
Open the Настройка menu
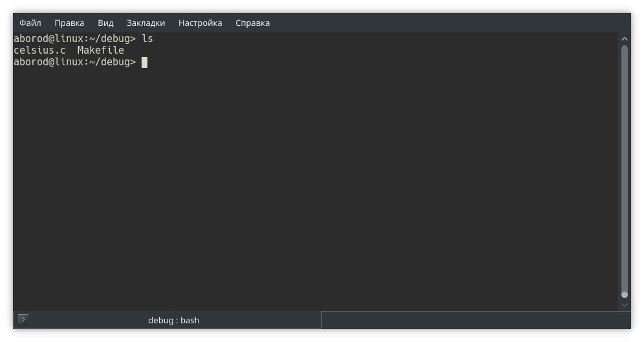click(200, 23)
